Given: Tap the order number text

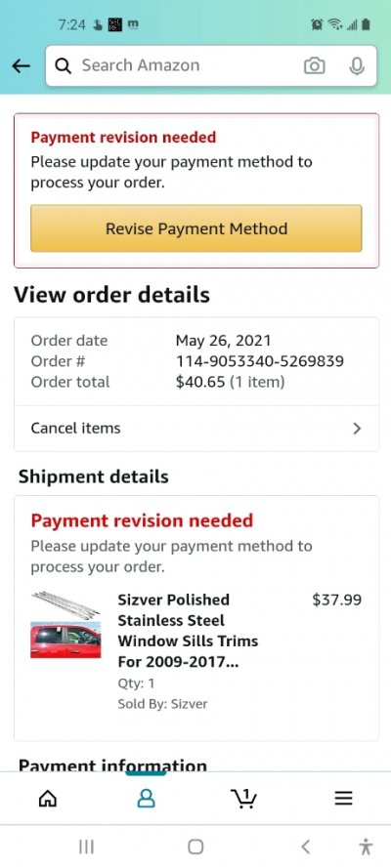Looking at the screenshot, I should tap(260, 361).
